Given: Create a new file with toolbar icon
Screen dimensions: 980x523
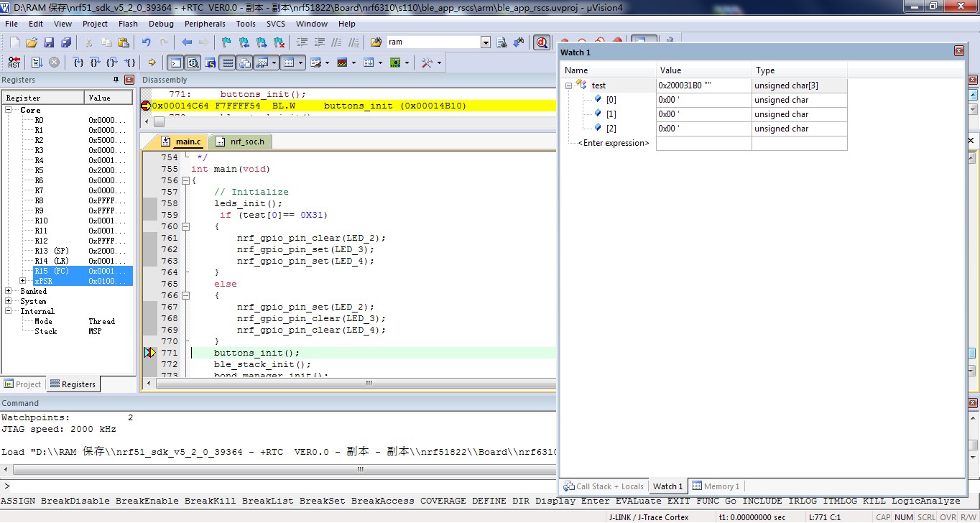Looking at the screenshot, I should click(x=14, y=42).
